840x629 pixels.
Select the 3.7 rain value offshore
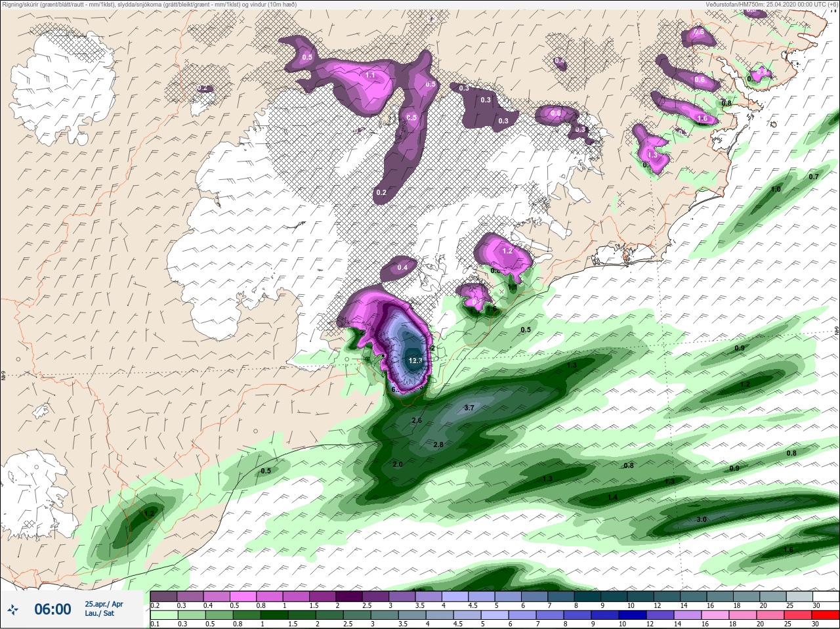point(469,408)
